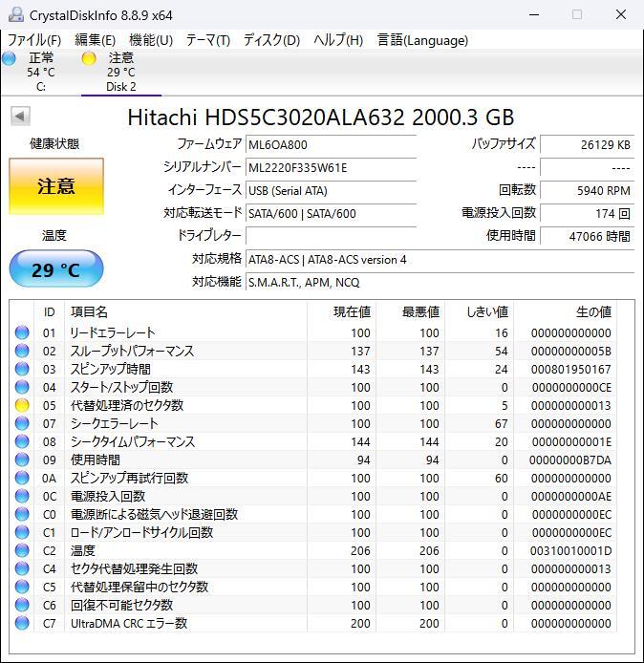Open the ファイル(F) menu
644x663 pixels.
click(x=34, y=40)
